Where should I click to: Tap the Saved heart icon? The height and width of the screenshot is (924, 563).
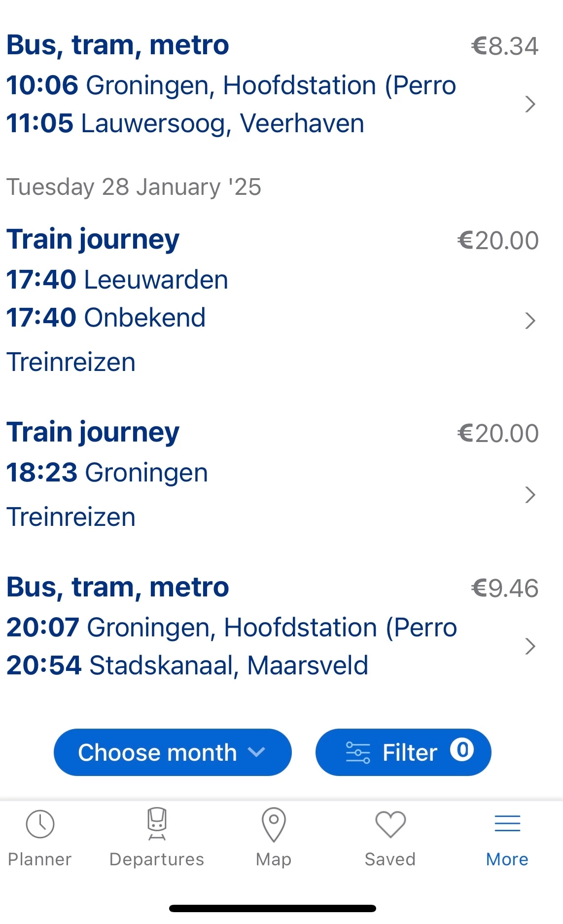(390, 824)
